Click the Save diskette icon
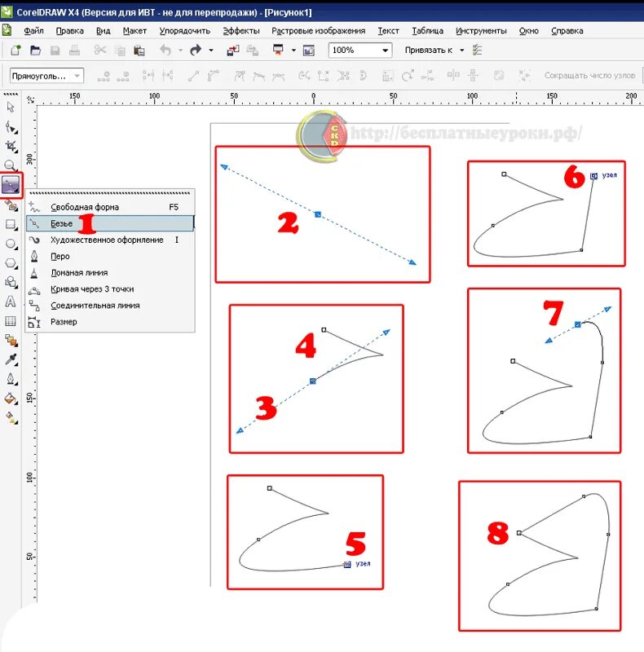Screen dimensions: 644x652 click(x=55, y=51)
